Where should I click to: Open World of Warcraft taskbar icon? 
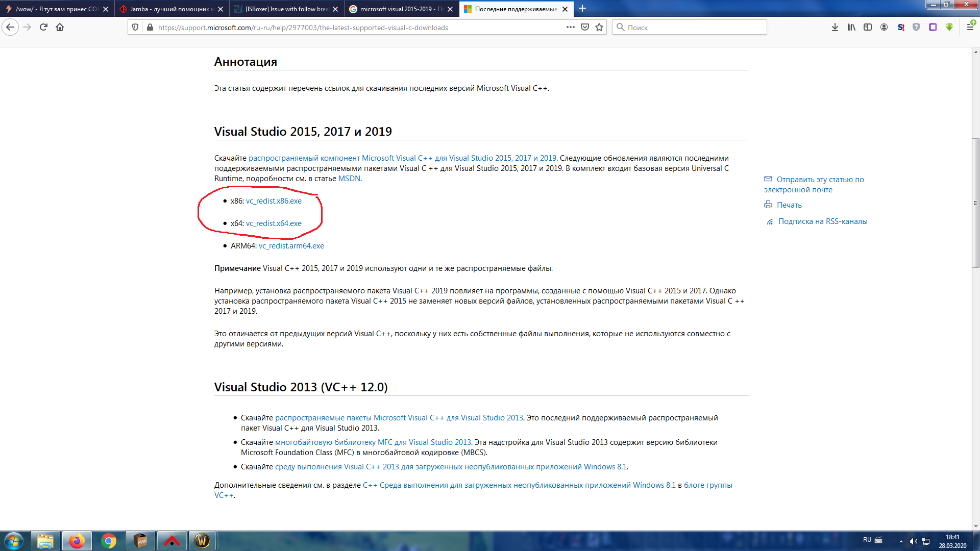tap(203, 541)
